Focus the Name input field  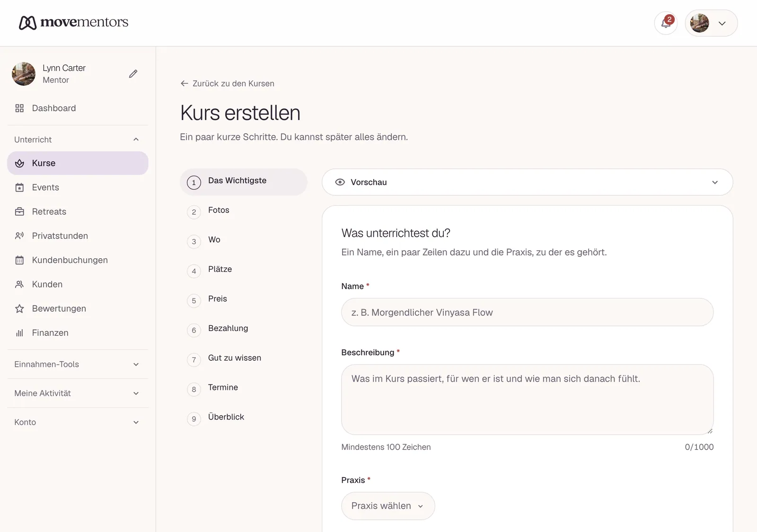pos(527,312)
